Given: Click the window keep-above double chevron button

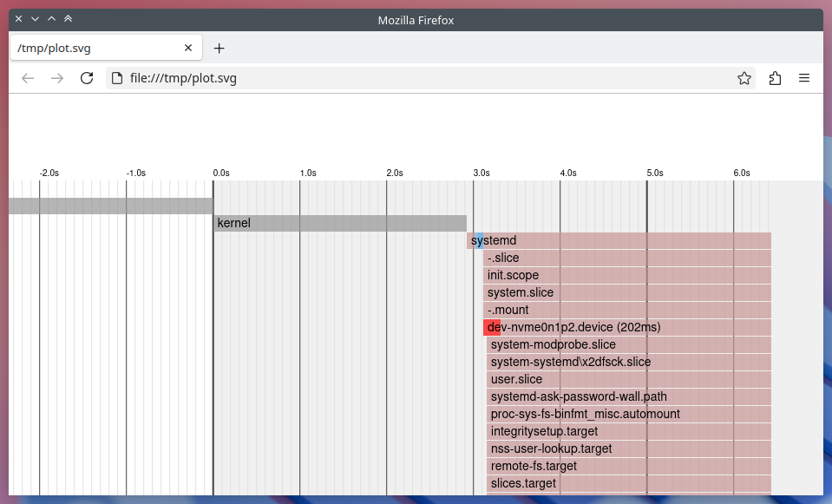Looking at the screenshot, I should [68, 19].
